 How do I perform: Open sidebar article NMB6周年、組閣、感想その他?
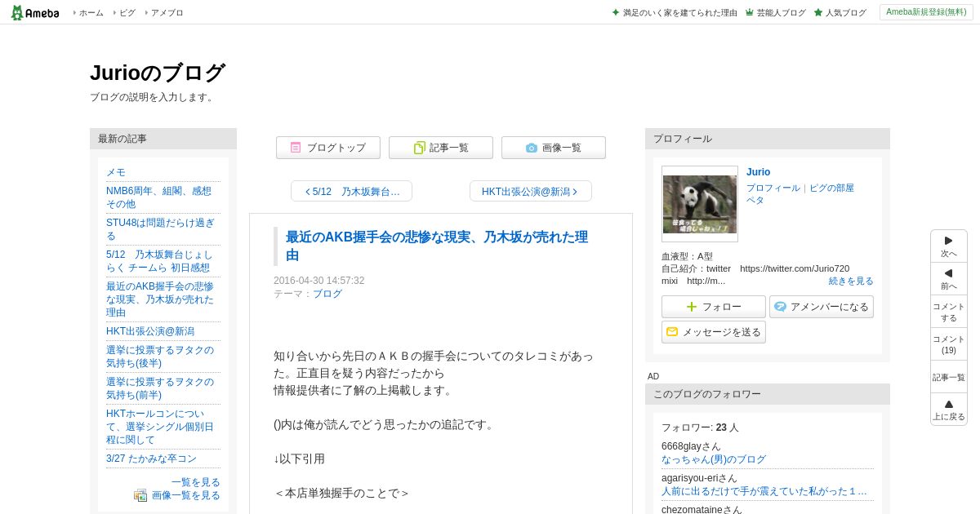[158, 197]
